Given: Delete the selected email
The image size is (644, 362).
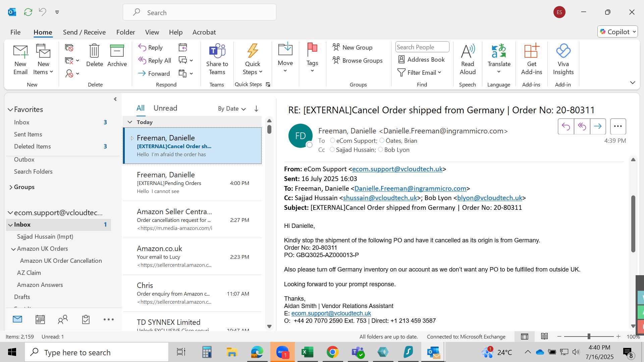Looking at the screenshot, I should (95, 56).
